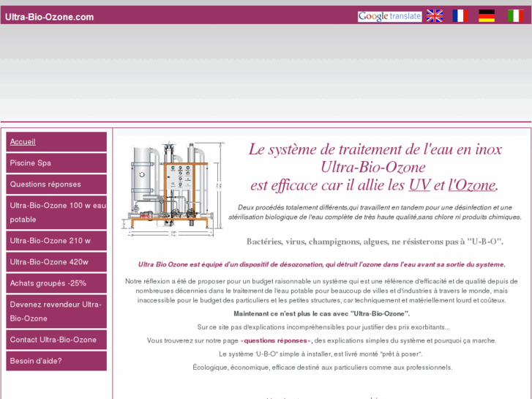532x399 pixels.
Task: Switch site language to English flag
Action: click(434, 16)
